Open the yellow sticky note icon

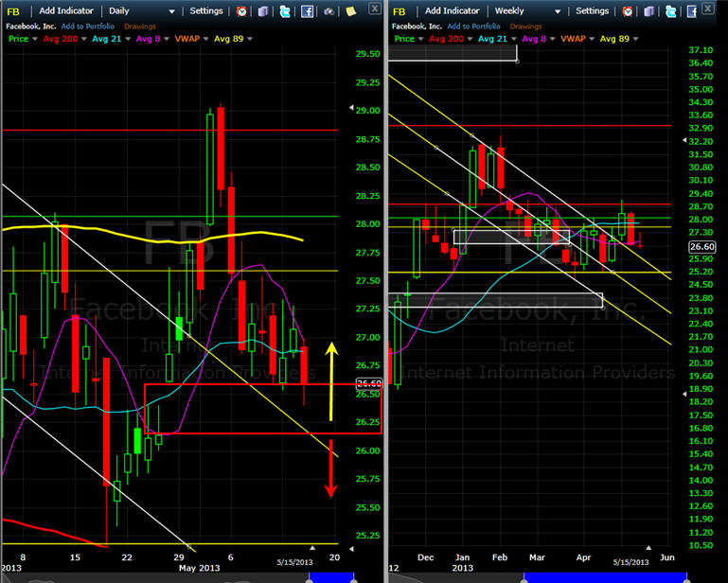coord(351,11)
